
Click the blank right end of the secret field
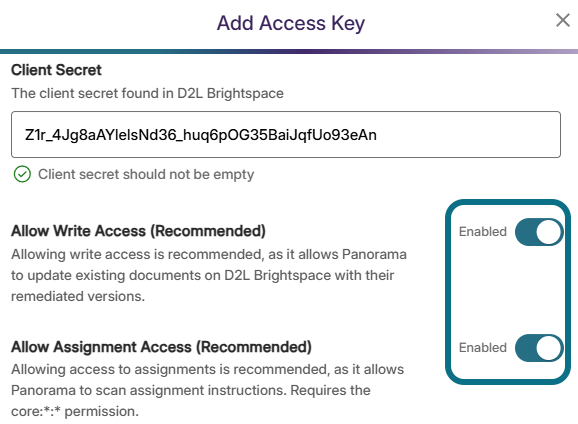(x=468, y=135)
